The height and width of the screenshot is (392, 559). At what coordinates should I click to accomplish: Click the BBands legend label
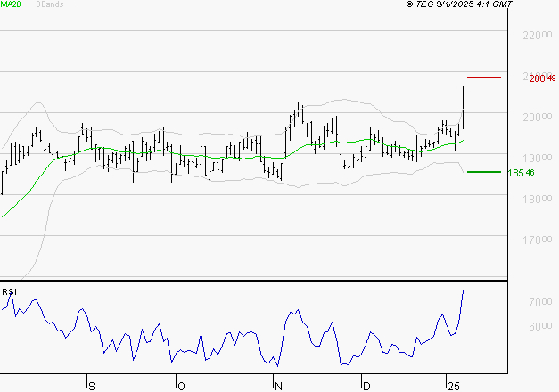pyautogui.click(x=50, y=4)
